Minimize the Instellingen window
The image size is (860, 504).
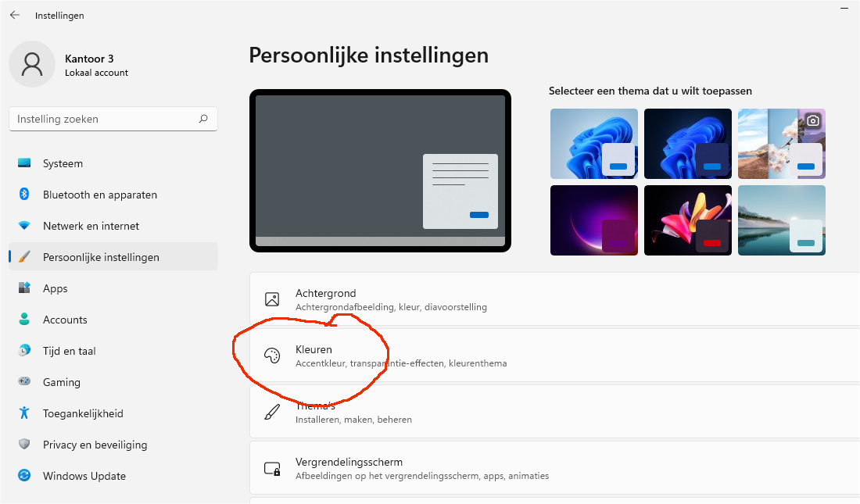click(x=844, y=9)
